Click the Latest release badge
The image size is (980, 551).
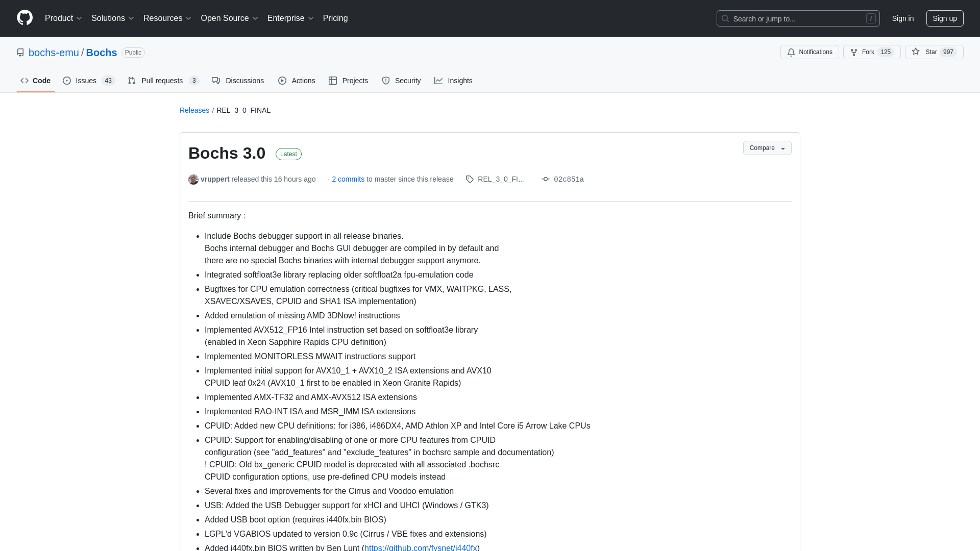288,154
